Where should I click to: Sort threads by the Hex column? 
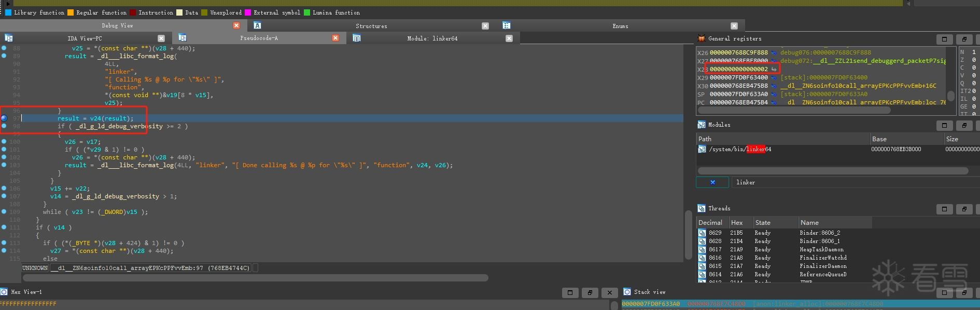point(740,222)
